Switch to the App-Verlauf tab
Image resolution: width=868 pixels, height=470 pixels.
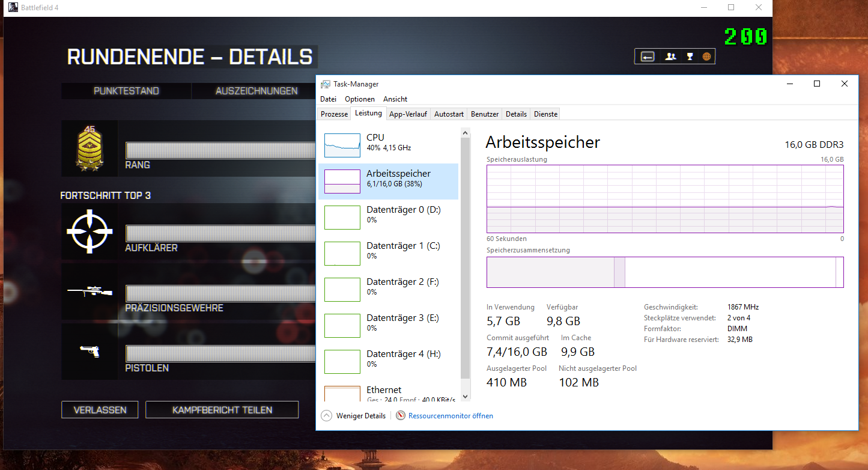[x=408, y=114]
